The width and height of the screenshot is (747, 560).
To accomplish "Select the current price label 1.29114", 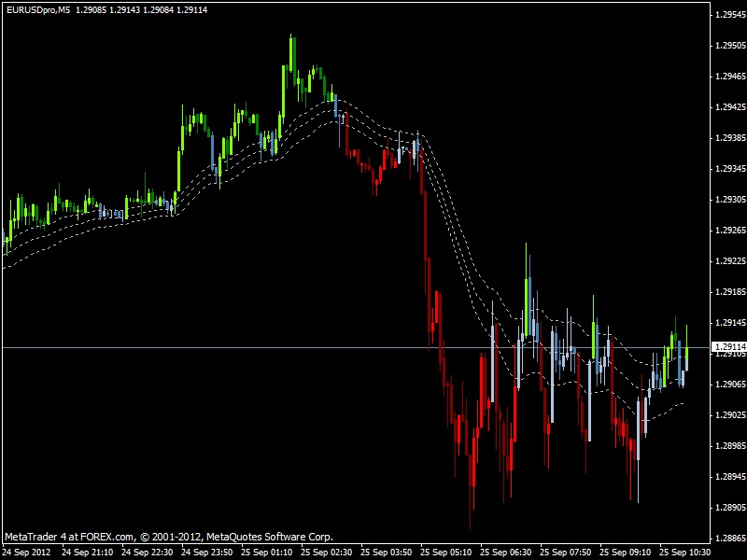I will click(x=730, y=346).
